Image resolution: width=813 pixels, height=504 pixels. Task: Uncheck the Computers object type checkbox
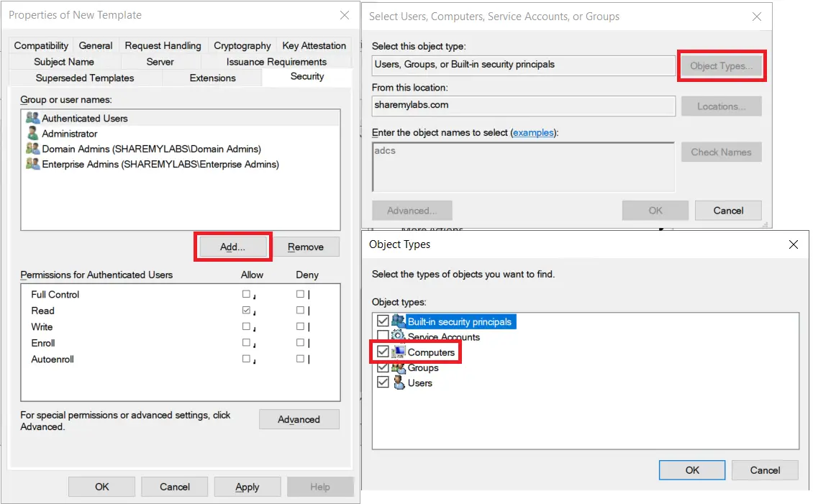click(382, 352)
